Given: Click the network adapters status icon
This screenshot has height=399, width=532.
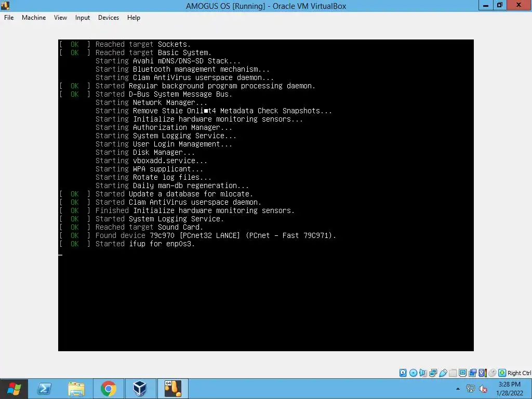Looking at the screenshot, I should pyautogui.click(x=433, y=373).
